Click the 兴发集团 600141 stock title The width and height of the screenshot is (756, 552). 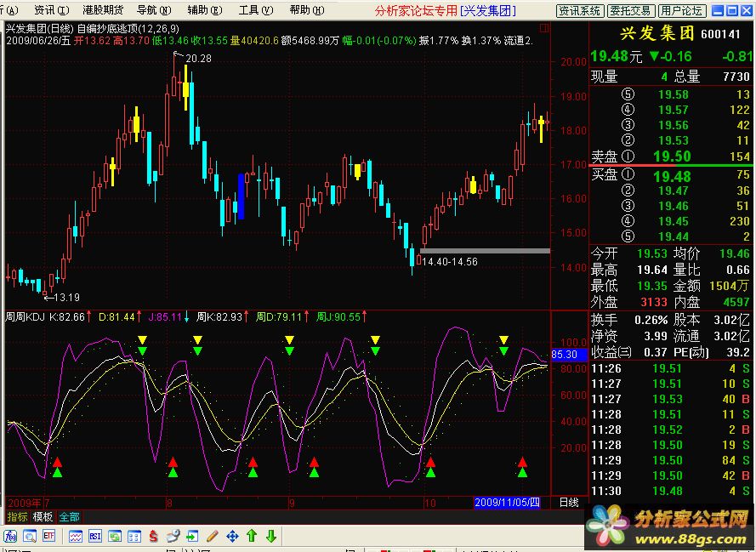(x=679, y=33)
